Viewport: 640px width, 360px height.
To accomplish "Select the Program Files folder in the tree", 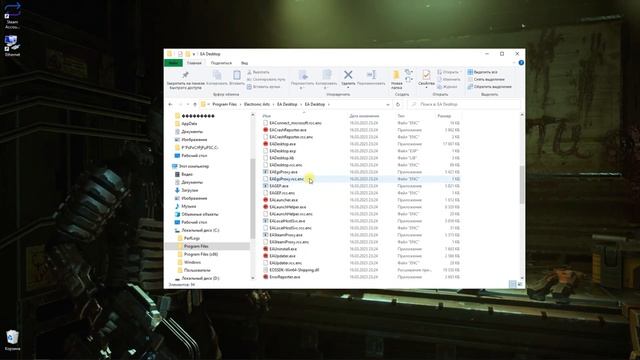I will tap(196, 246).
